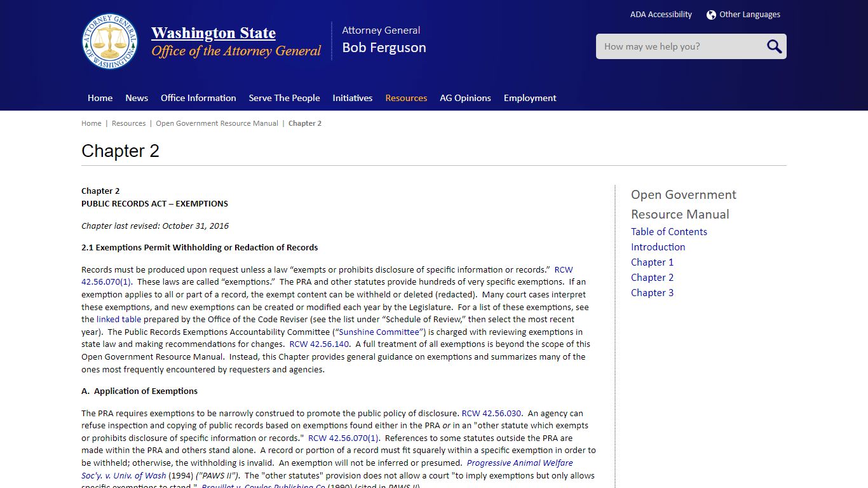868x488 pixels.
Task: Open the Office Information menu
Action: [x=198, y=98]
